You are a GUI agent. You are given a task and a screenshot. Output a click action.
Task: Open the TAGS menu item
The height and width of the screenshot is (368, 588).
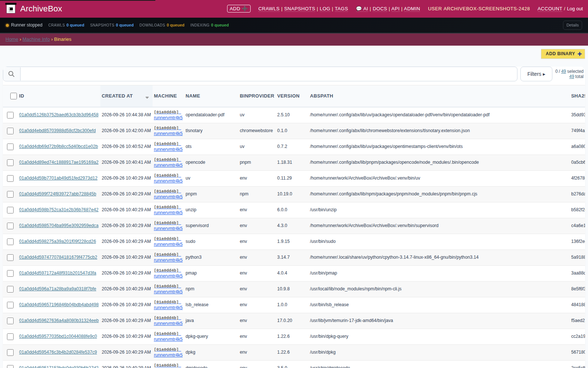coord(341,9)
